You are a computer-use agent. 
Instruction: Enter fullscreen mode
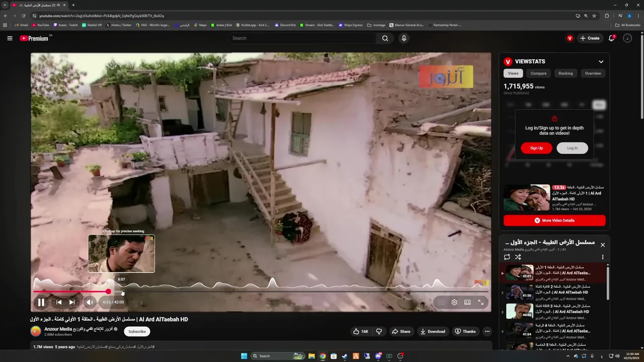click(x=481, y=302)
